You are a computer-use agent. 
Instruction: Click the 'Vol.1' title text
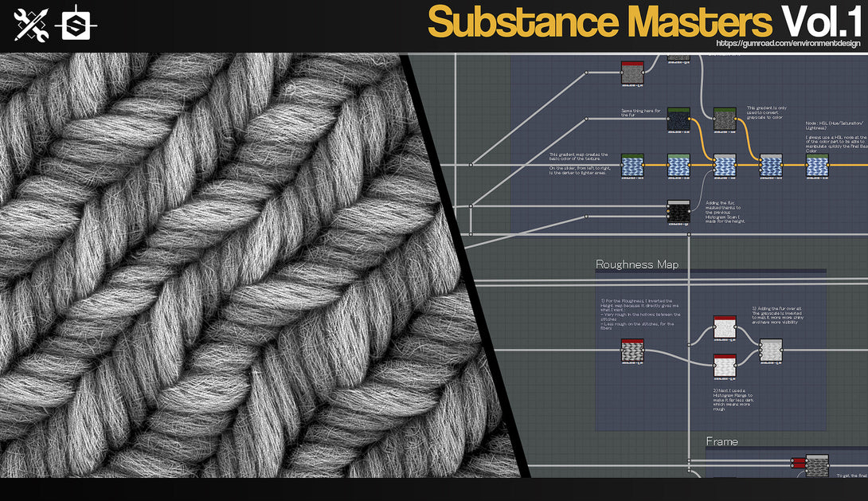click(822, 21)
